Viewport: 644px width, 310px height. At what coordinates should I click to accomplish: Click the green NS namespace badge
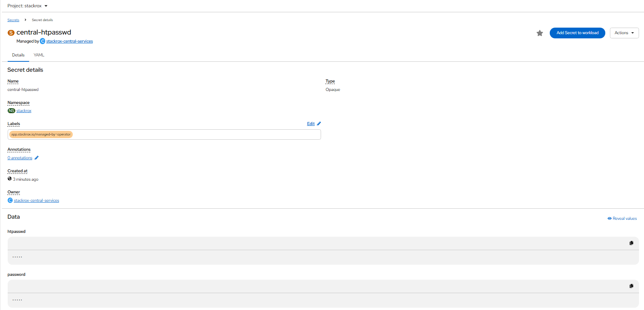(x=11, y=110)
